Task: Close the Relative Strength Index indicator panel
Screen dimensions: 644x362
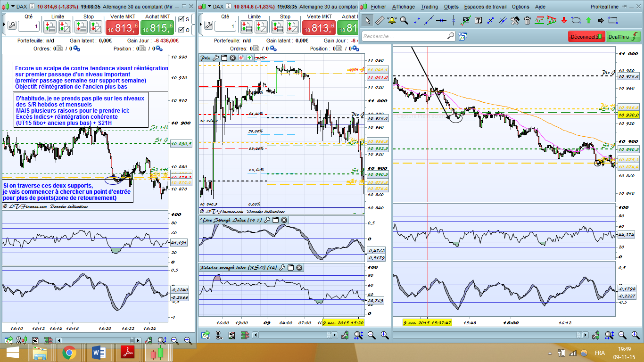Action: click(x=299, y=268)
